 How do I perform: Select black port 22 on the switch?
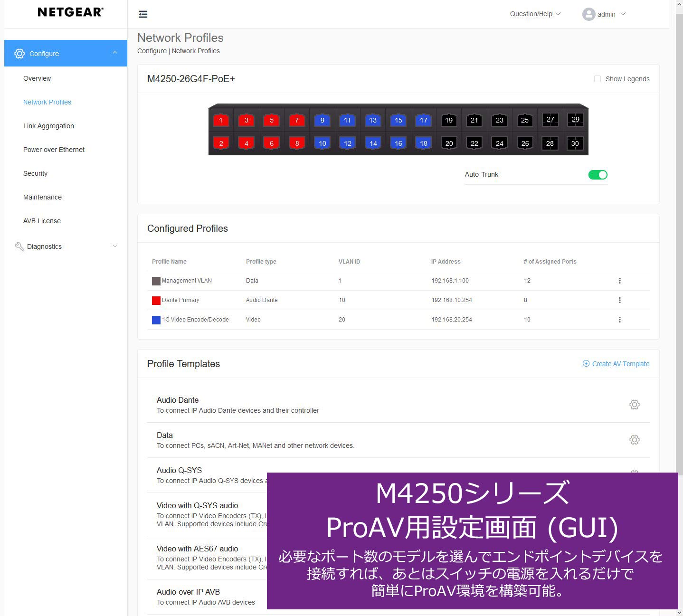point(474,143)
